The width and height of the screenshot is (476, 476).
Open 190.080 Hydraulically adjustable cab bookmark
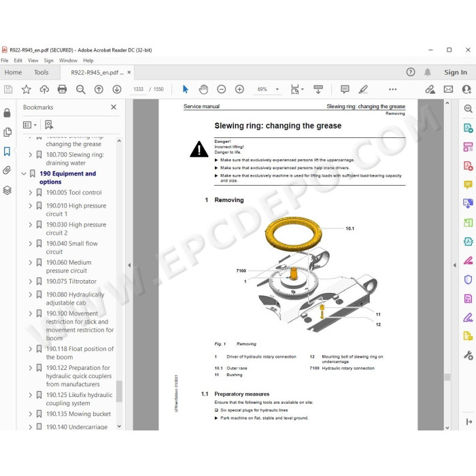click(x=75, y=299)
